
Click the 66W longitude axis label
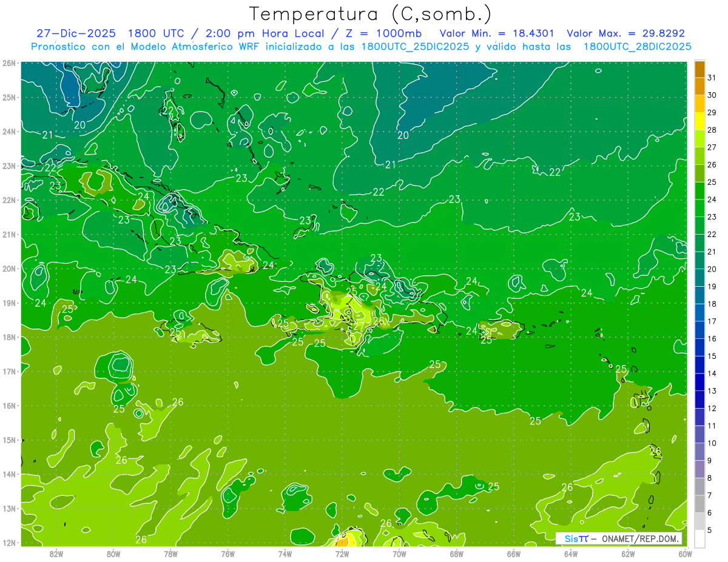coord(514,554)
